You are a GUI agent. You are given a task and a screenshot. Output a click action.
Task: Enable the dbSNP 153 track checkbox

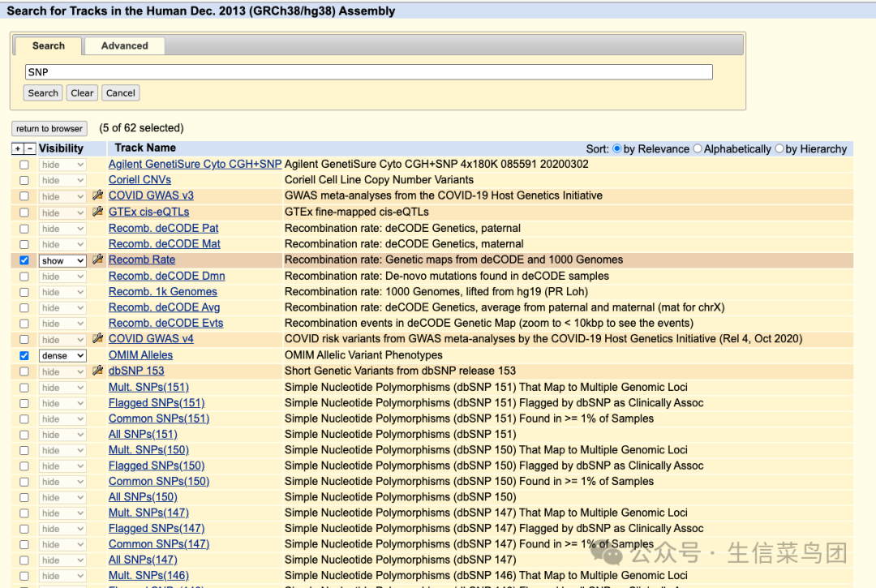tap(24, 371)
